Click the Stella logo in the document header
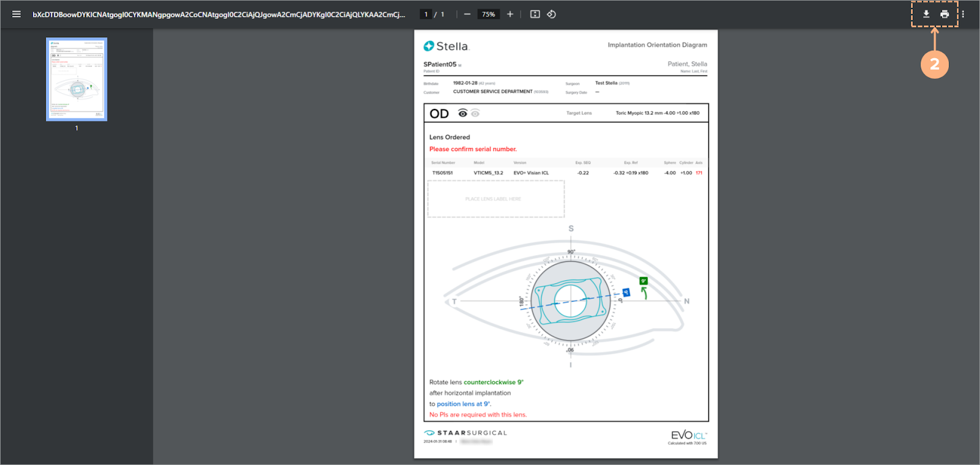 click(x=446, y=46)
